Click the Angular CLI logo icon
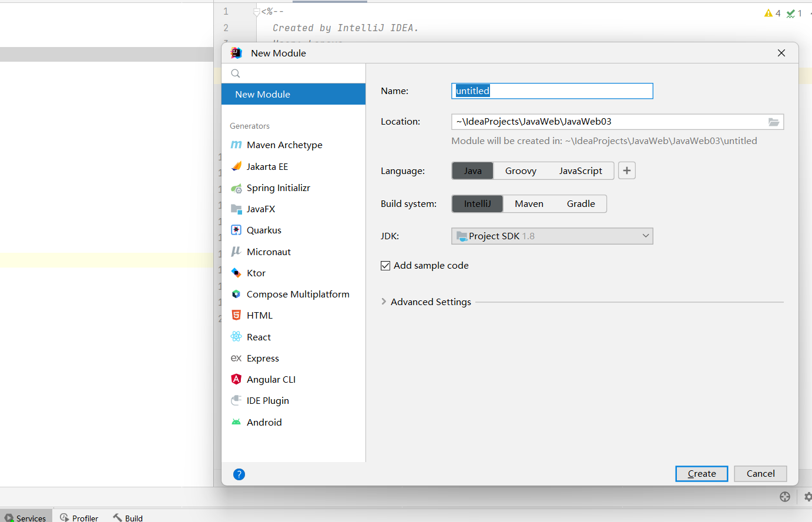The height and width of the screenshot is (522, 812). coord(236,379)
